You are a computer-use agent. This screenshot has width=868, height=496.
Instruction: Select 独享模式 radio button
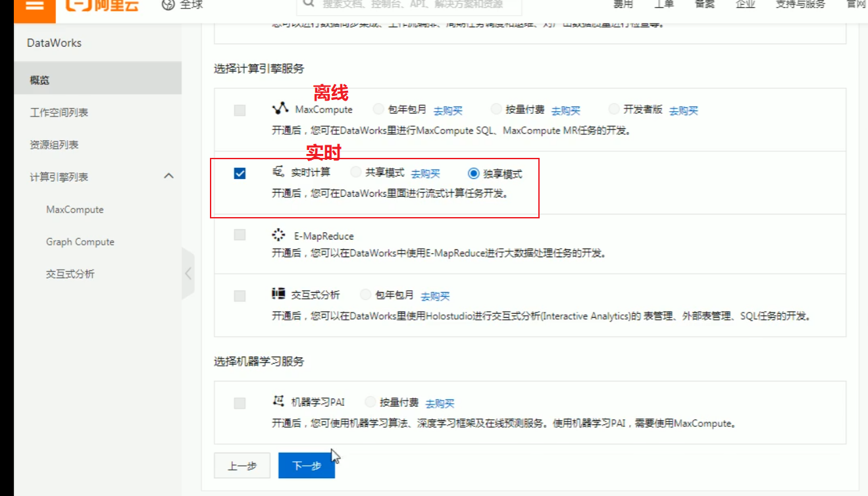473,174
